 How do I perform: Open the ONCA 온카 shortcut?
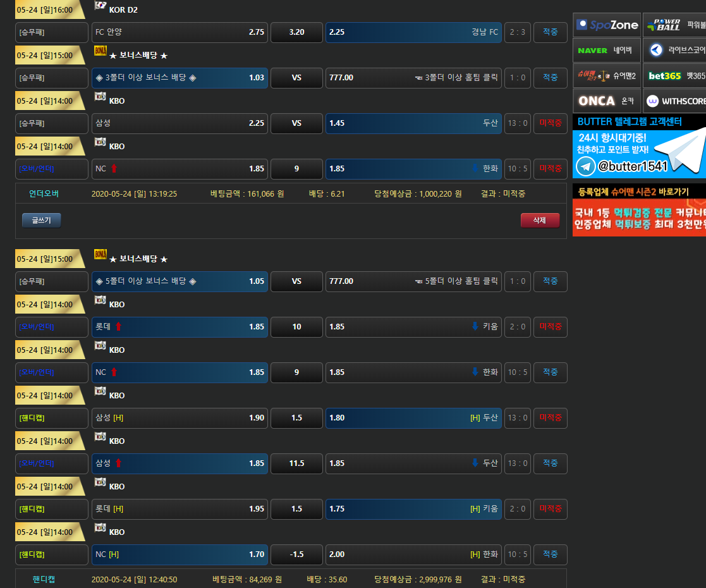607,101
